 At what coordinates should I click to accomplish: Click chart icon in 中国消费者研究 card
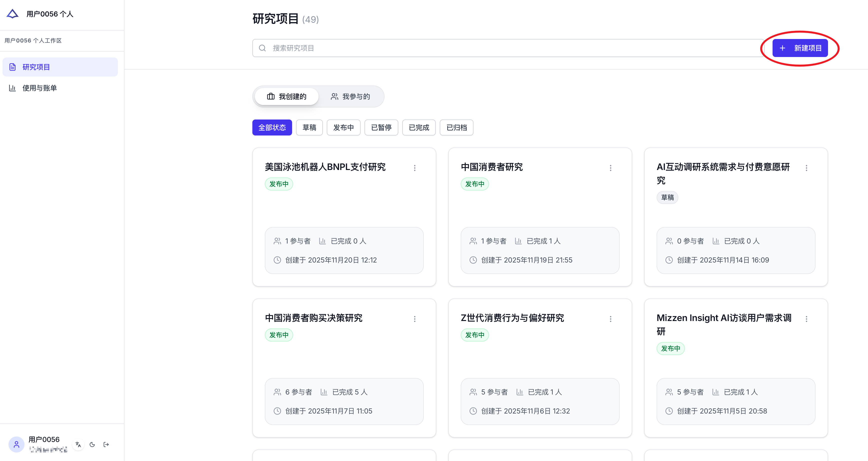[x=518, y=241]
